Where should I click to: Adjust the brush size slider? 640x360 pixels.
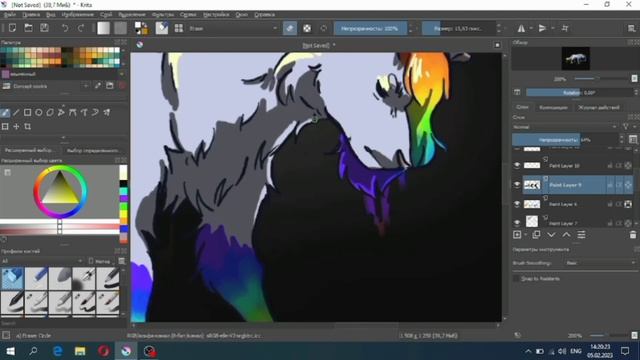pyautogui.click(x=458, y=28)
